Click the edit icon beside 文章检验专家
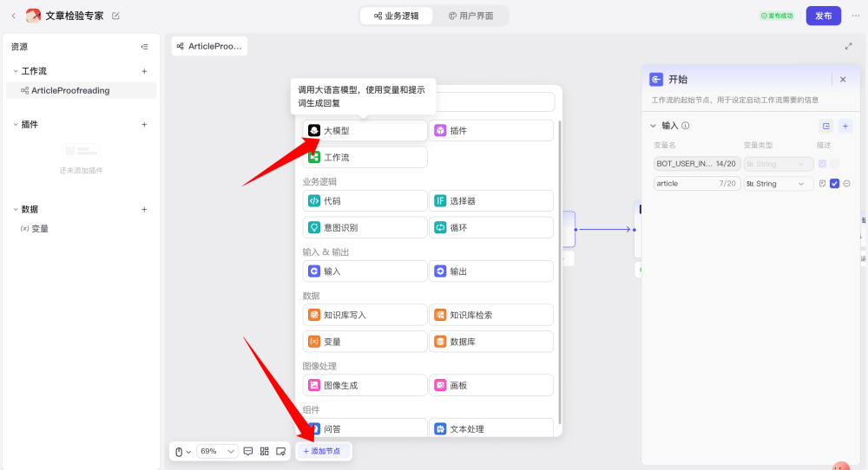The width and height of the screenshot is (868, 470). tap(115, 16)
